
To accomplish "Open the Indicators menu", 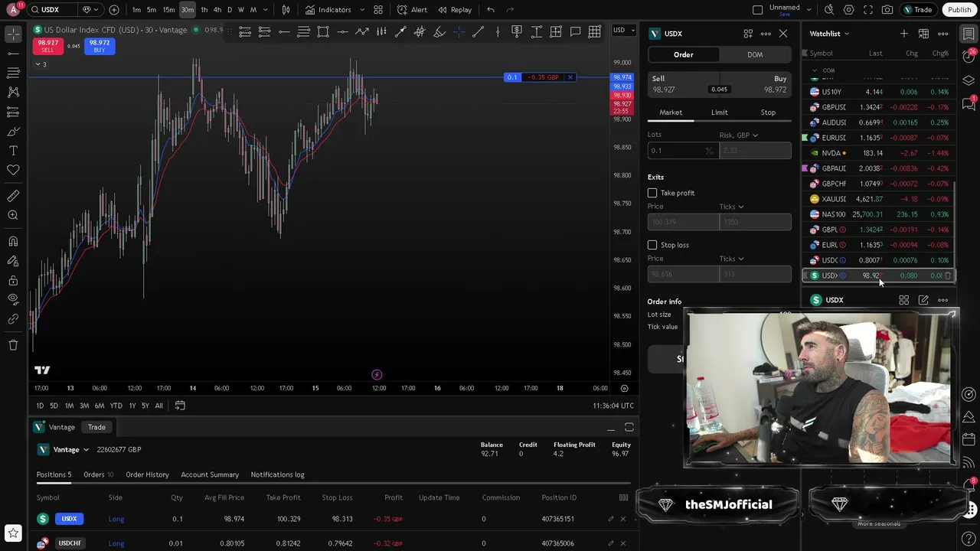I will 328,10.
